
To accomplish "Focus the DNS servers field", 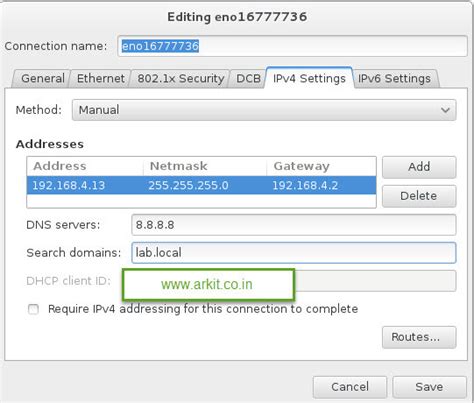I will tap(294, 225).
